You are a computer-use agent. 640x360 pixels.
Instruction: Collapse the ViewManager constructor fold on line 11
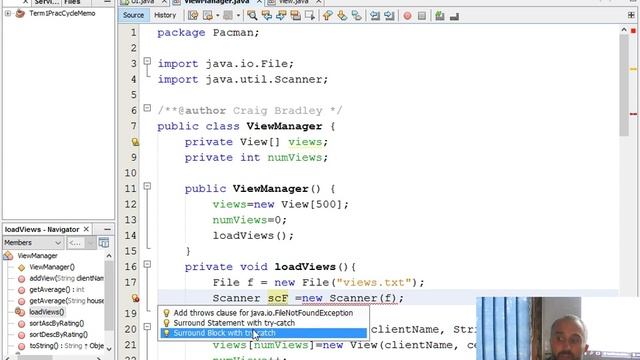click(147, 186)
